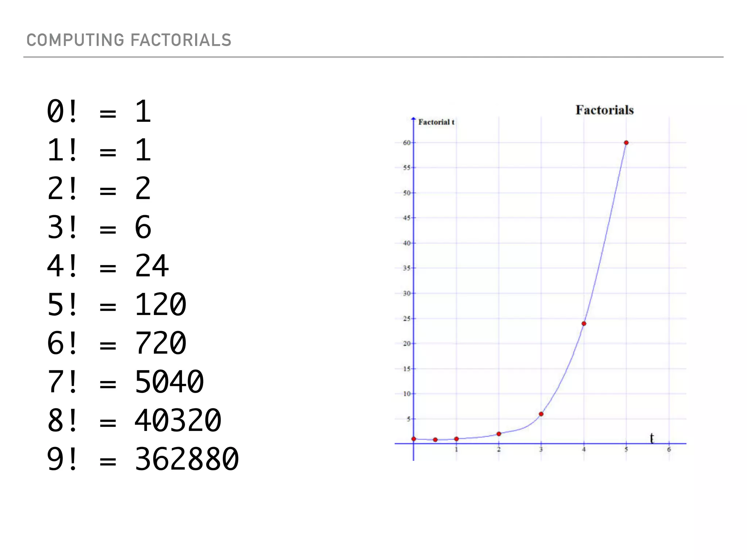The image size is (747, 560).
Task: Select the line '1! = 1'
Action: 99,150
